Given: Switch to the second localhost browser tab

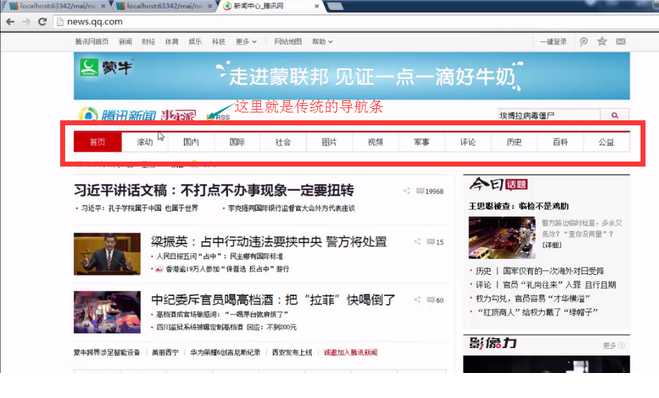Looking at the screenshot, I should [x=164, y=6].
